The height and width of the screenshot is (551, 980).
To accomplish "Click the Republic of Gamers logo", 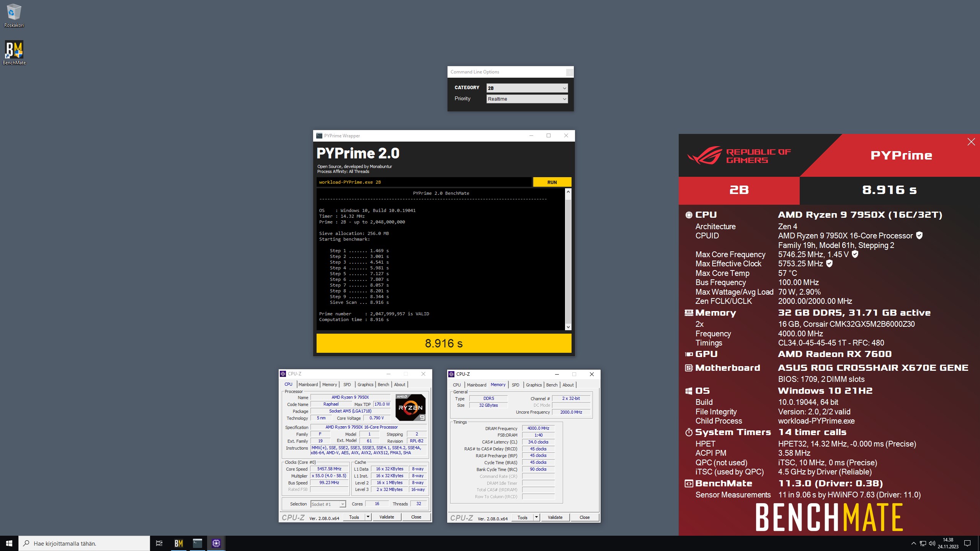I will coord(739,156).
